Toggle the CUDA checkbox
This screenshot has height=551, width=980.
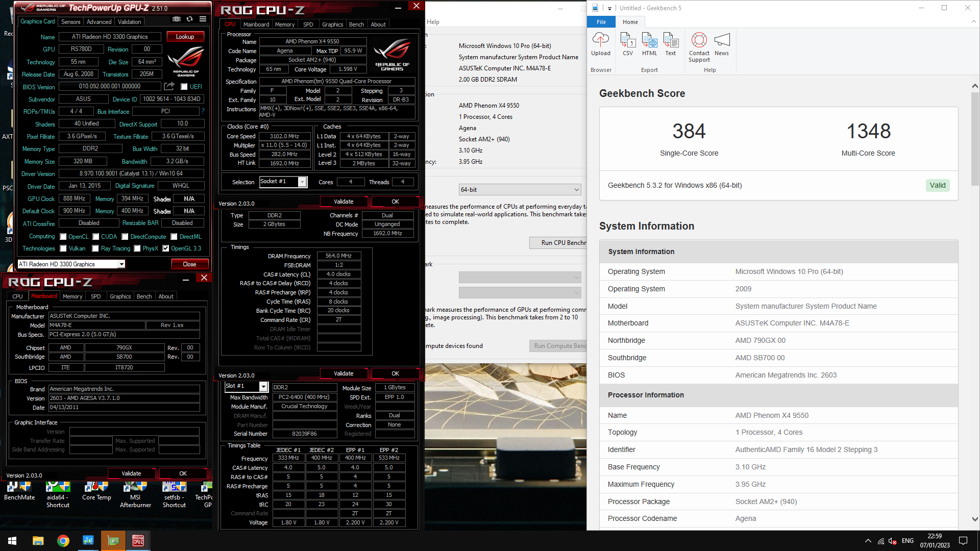[95, 237]
